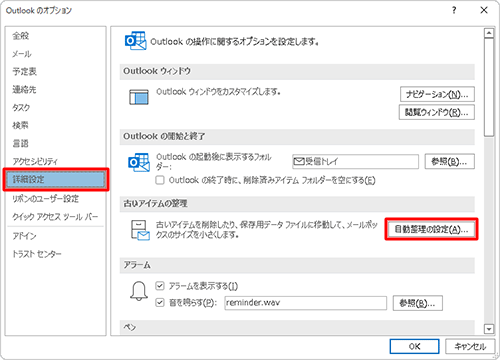The width and height of the screenshot is (500, 360).
Task: Select 検索 in the sidebar list
Action: coord(21,125)
